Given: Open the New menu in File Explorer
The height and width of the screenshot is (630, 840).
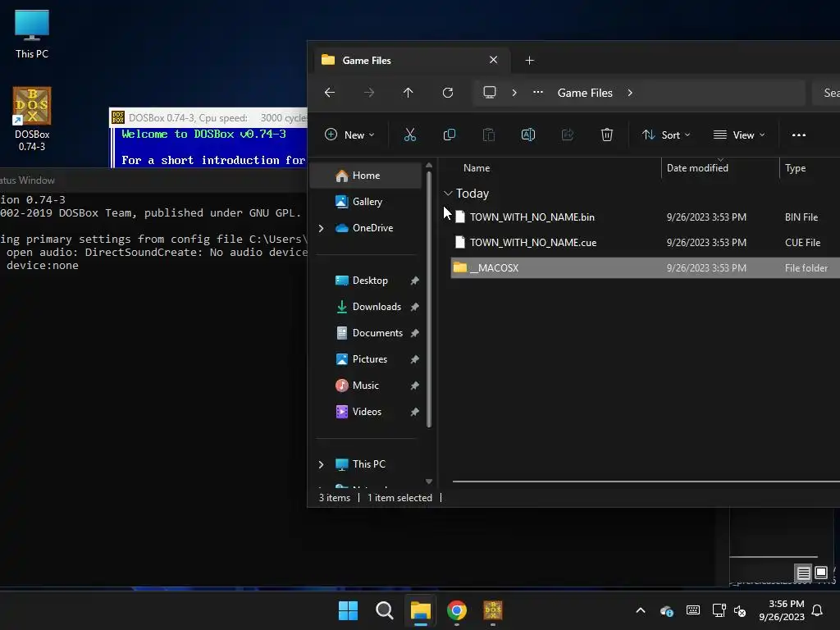Looking at the screenshot, I should click(x=349, y=135).
